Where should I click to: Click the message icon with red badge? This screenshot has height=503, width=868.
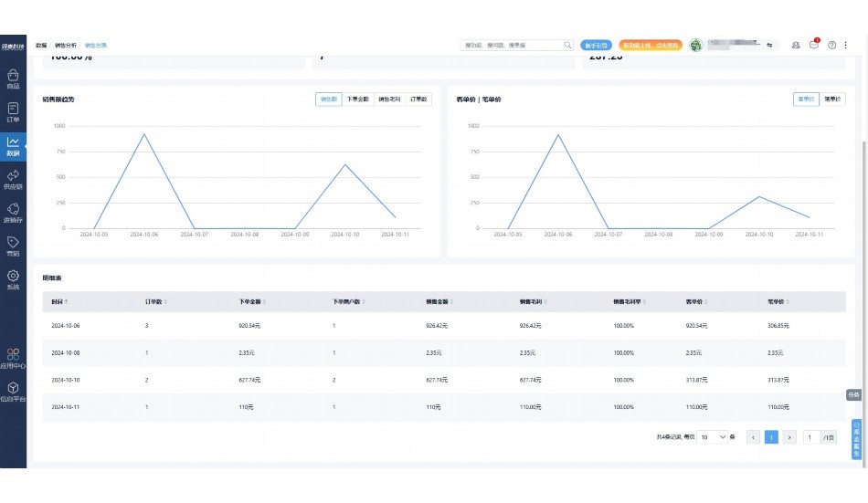(814, 45)
